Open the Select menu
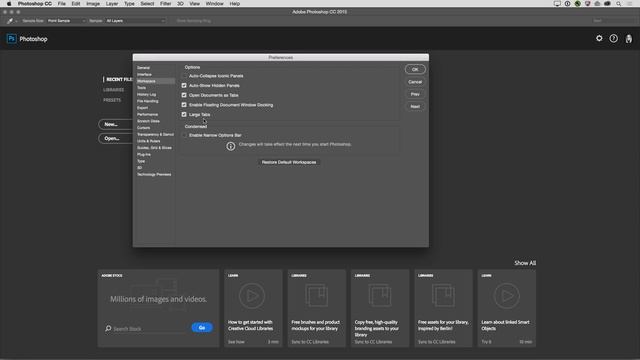The width and height of the screenshot is (640, 360). pyautogui.click(x=147, y=4)
